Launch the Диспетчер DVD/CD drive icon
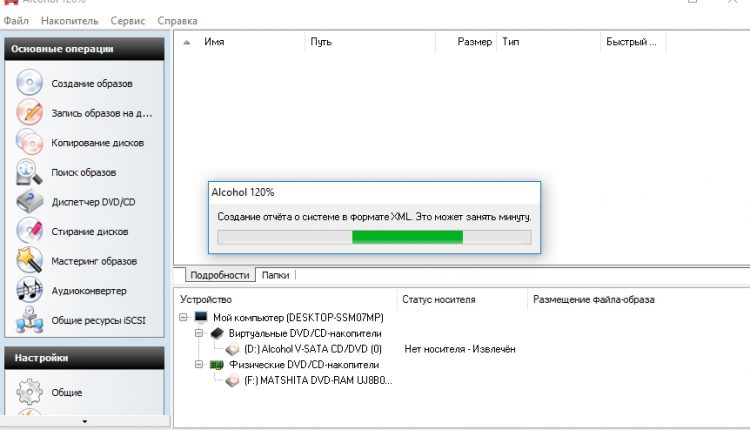The image size is (750, 430). coord(29,201)
